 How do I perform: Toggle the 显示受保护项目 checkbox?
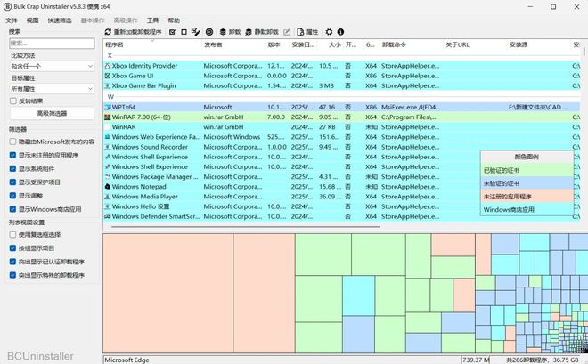pyautogui.click(x=12, y=182)
